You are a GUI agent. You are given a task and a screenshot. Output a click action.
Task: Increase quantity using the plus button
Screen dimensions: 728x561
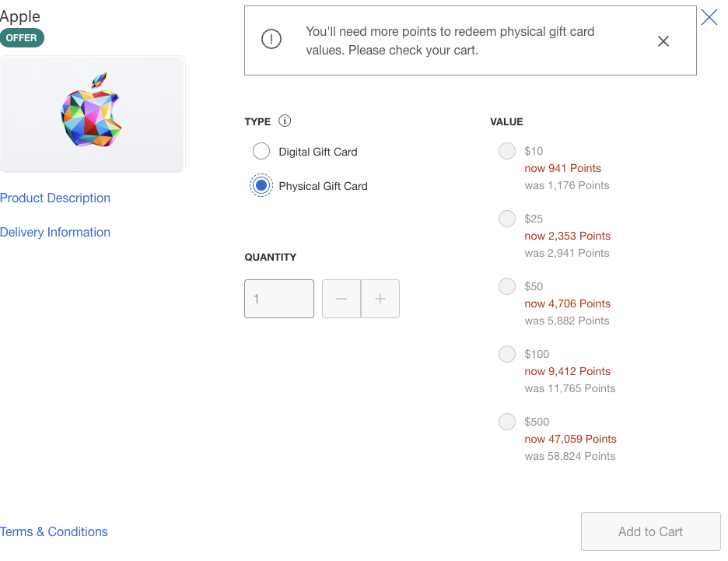[x=380, y=299]
